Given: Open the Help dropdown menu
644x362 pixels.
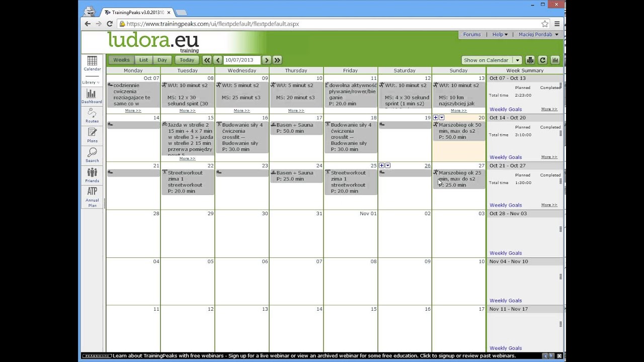Looking at the screenshot, I should tap(500, 35).
